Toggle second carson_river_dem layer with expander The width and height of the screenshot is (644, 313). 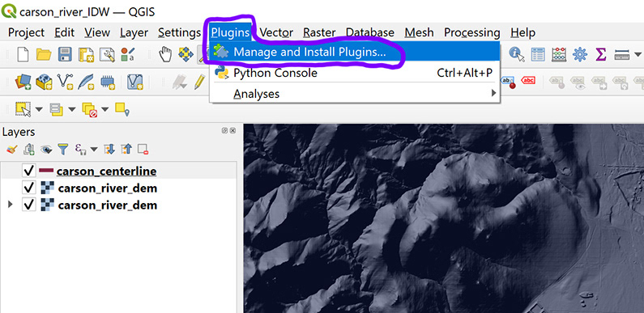coord(28,205)
